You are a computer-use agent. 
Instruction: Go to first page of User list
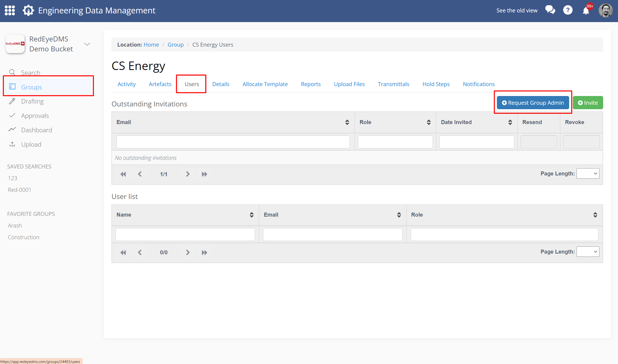(123, 252)
